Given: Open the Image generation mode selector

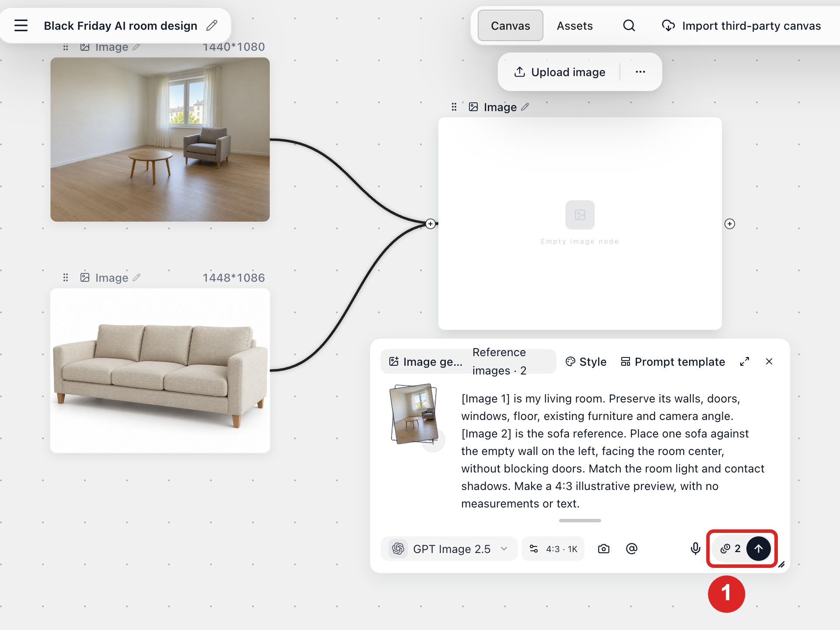Looking at the screenshot, I should [426, 362].
